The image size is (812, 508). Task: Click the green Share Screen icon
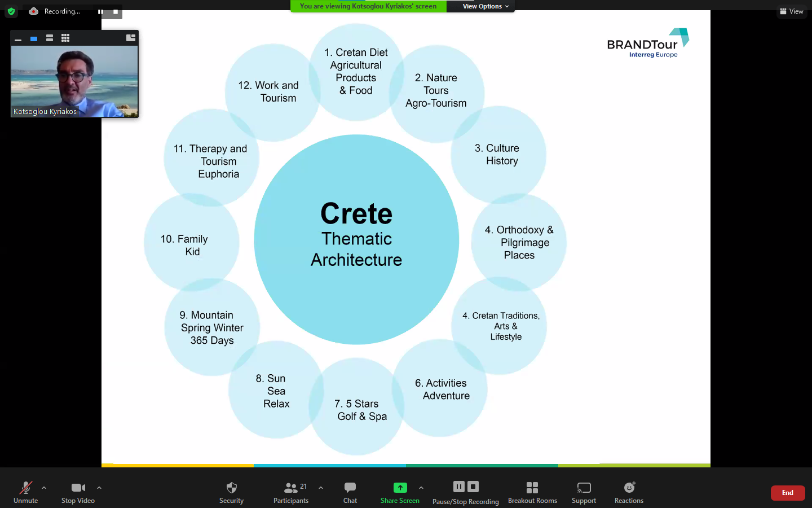point(400,488)
